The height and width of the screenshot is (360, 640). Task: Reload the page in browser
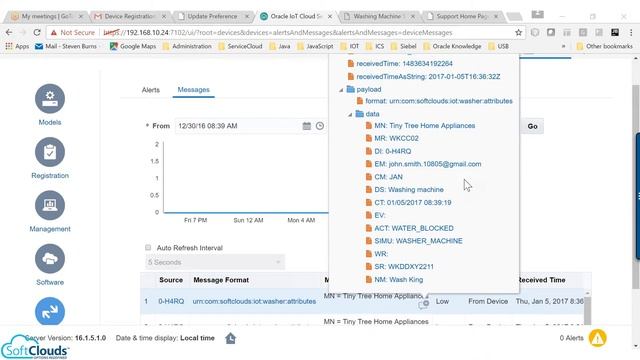pyautogui.click(x=37, y=32)
